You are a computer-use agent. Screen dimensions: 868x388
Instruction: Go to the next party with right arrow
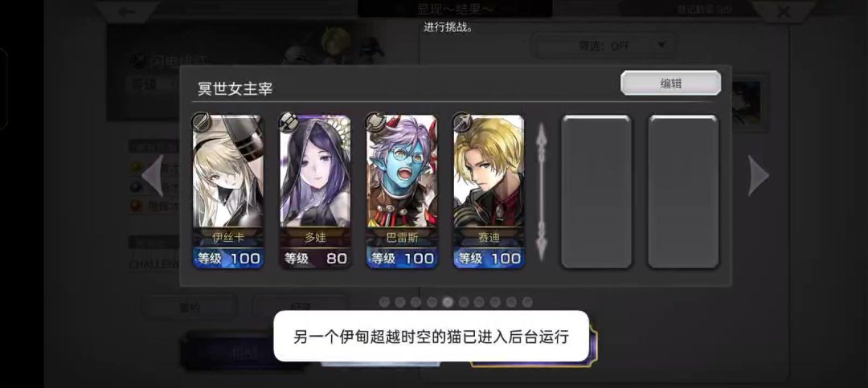tap(758, 175)
